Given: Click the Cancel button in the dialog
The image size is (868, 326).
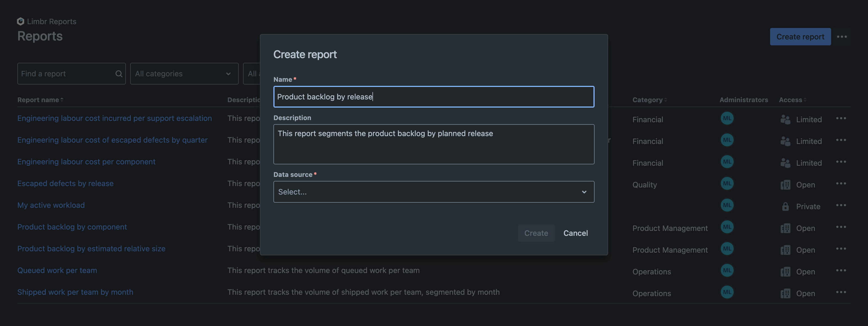Looking at the screenshot, I should click(576, 233).
